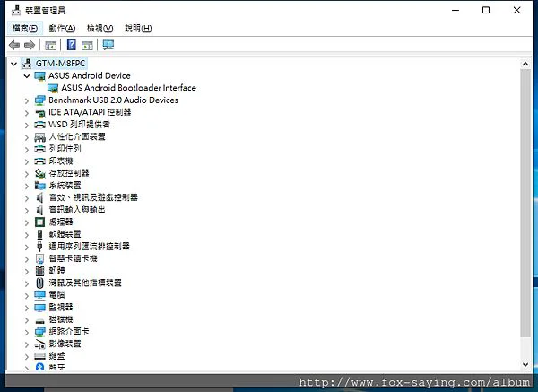Viewport: 538px width, 392px height.
Task: Click the 音效、視訊及遊戲控制器 speaker icon
Action: coord(39,197)
